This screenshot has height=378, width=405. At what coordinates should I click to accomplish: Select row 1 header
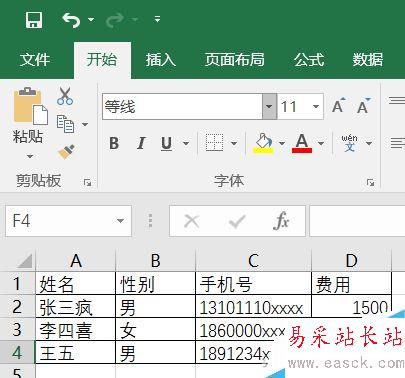point(17,283)
